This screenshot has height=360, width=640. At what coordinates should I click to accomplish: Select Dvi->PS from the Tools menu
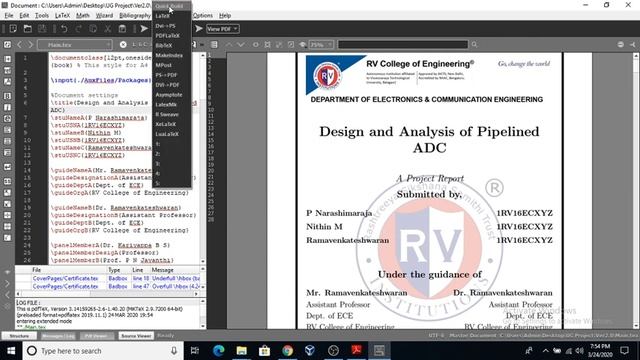(x=171, y=26)
